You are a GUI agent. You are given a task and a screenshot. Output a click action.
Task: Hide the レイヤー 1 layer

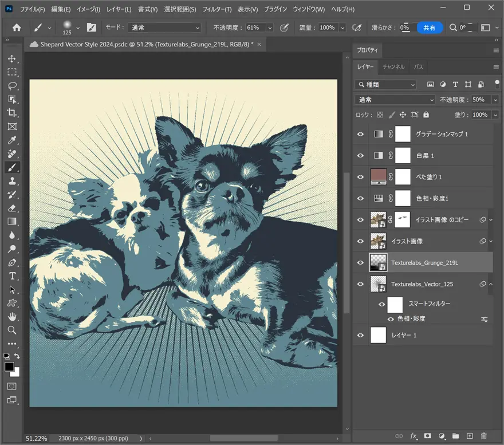[x=360, y=335]
